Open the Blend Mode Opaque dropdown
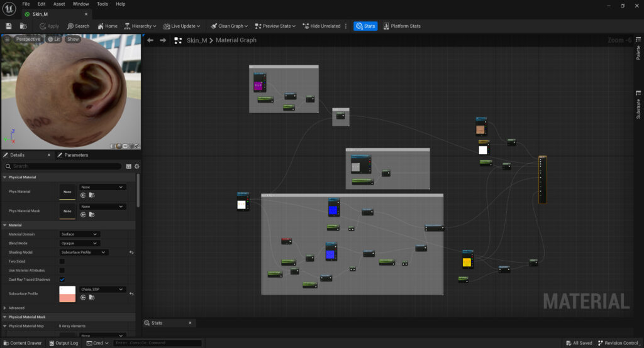 80,243
